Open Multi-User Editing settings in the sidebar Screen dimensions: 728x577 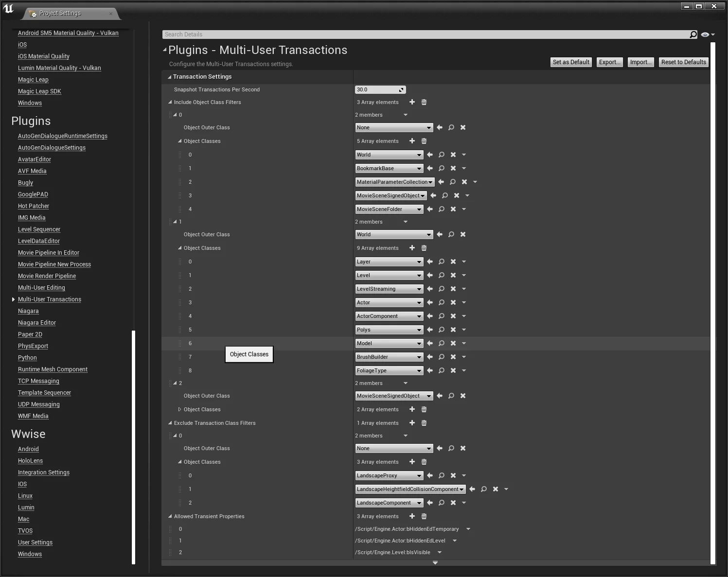click(x=41, y=287)
